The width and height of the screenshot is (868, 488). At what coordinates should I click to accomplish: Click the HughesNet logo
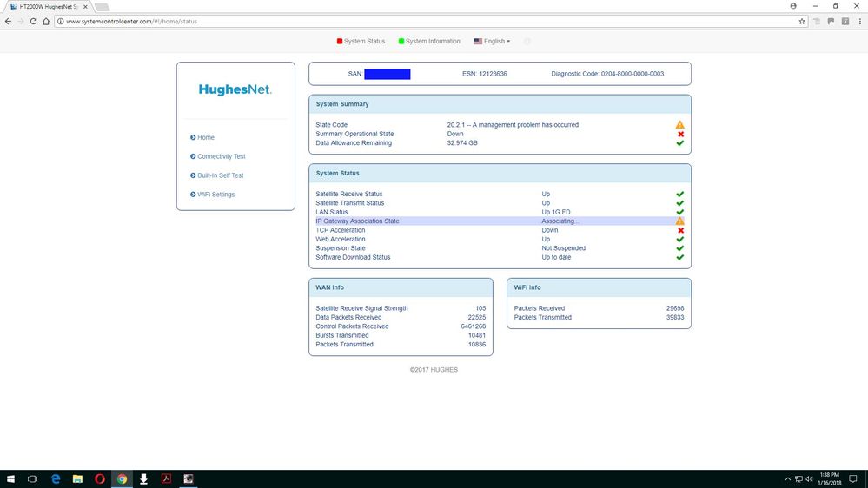235,89
